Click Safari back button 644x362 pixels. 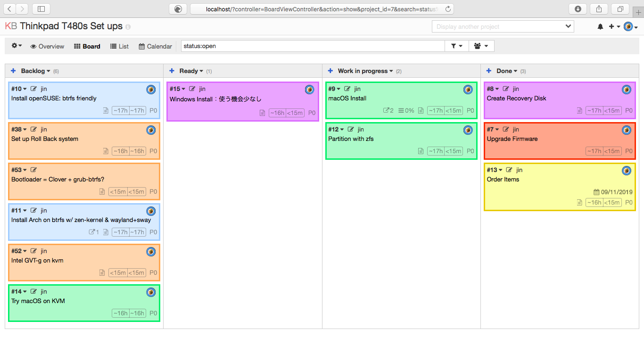10,8
